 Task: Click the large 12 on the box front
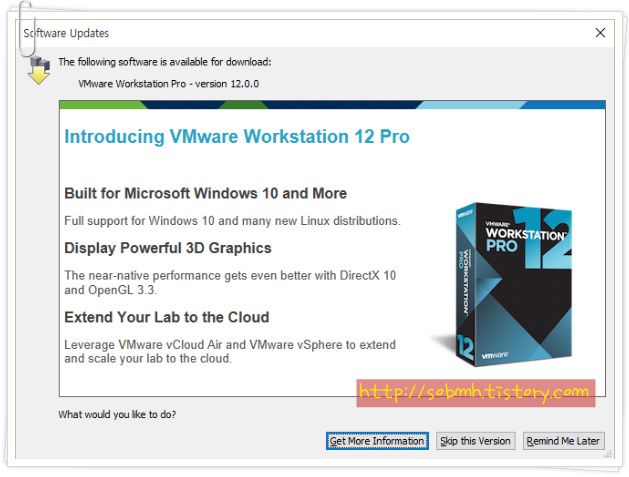pos(544,238)
